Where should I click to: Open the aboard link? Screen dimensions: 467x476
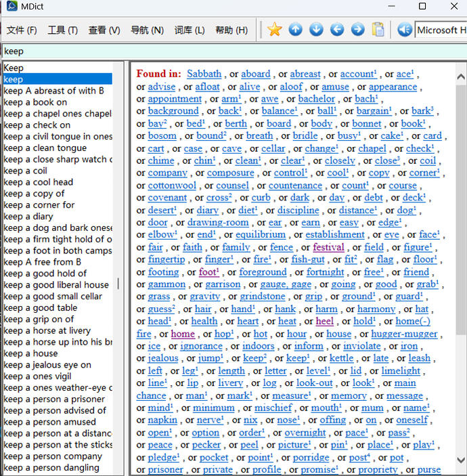pyautogui.click(x=256, y=74)
